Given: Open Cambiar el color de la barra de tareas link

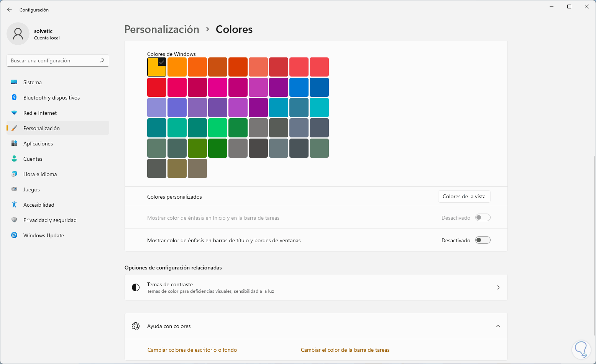Looking at the screenshot, I should [345, 350].
